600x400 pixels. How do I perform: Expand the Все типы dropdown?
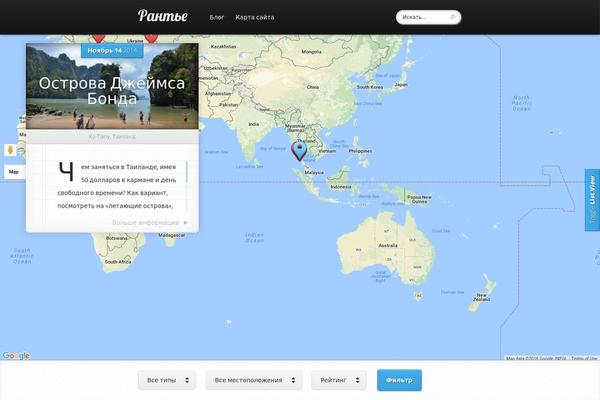[x=167, y=380]
